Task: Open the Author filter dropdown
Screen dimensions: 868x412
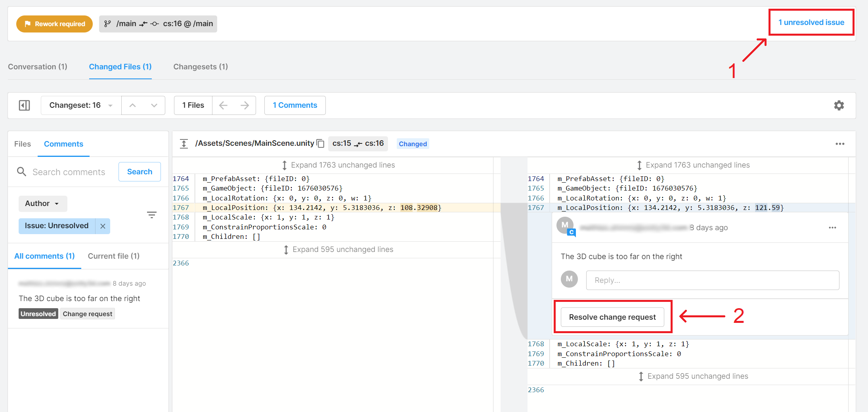Action: pos(42,204)
